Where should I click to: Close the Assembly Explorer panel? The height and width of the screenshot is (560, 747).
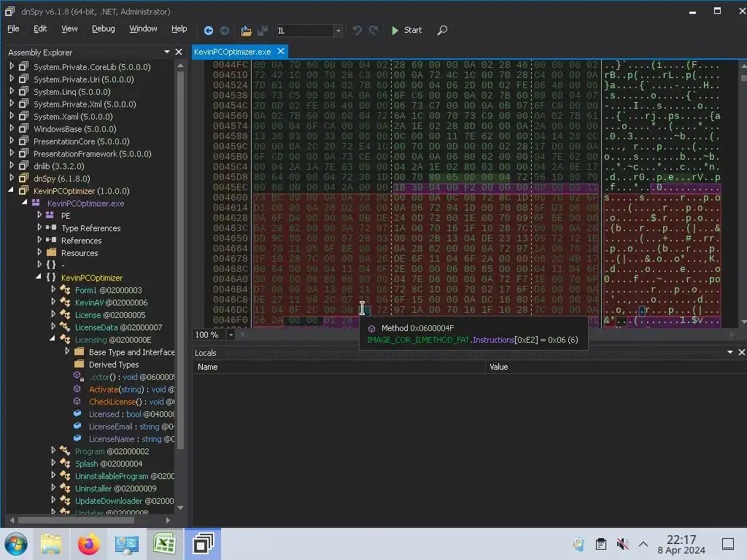(x=179, y=52)
